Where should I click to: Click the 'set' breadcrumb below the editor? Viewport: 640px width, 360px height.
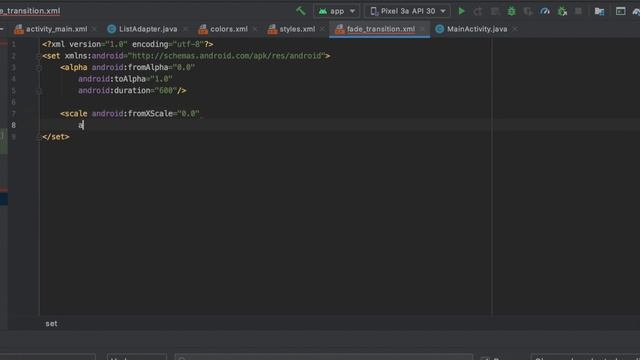pos(51,324)
